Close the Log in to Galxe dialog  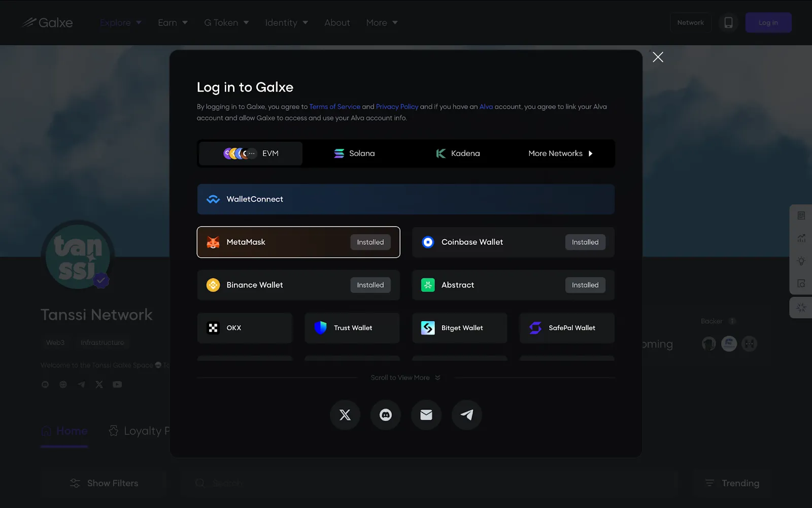(x=658, y=57)
